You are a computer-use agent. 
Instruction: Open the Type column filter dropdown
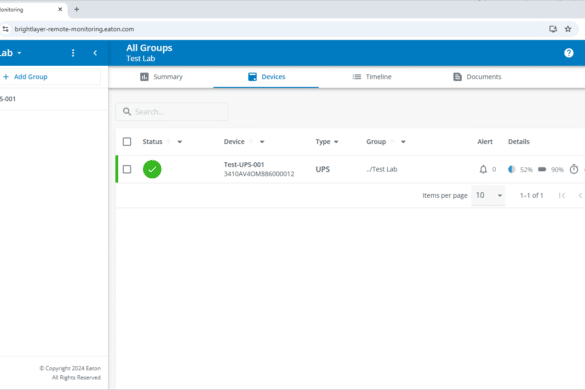pos(336,142)
